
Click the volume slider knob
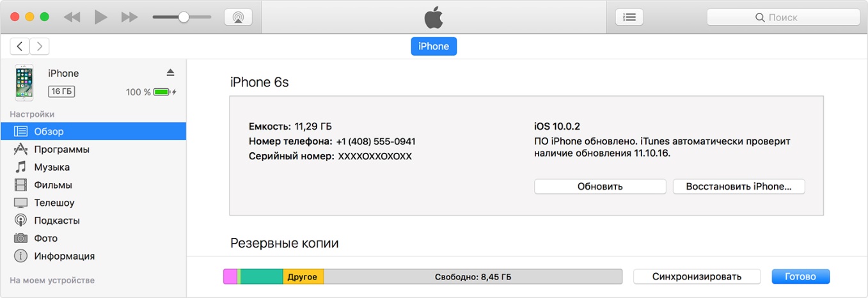(184, 17)
